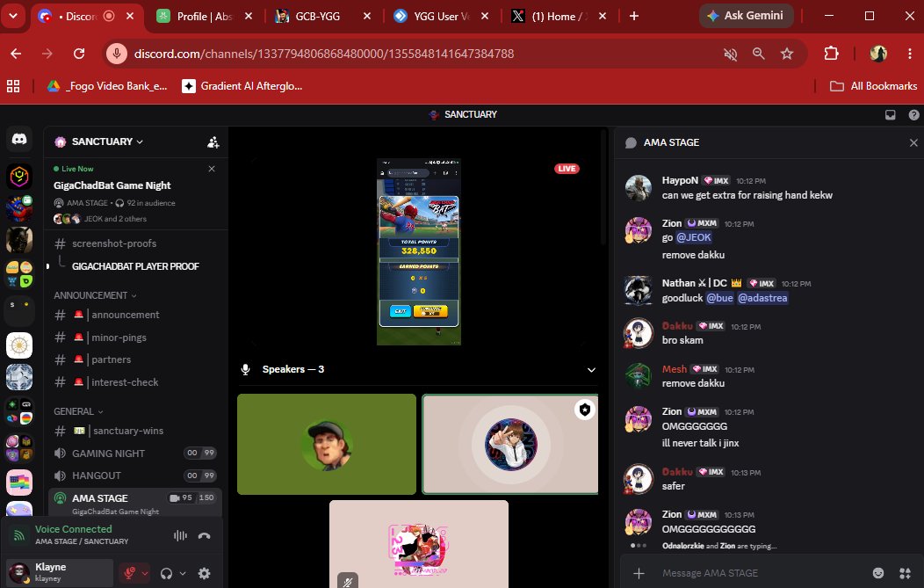Close the AMA STAGE chat panel
The height and width of the screenshot is (588, 924).
pos(913,142)
